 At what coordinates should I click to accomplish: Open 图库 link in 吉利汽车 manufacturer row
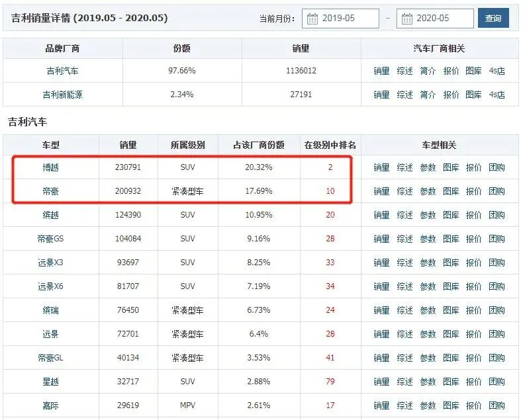473,71
